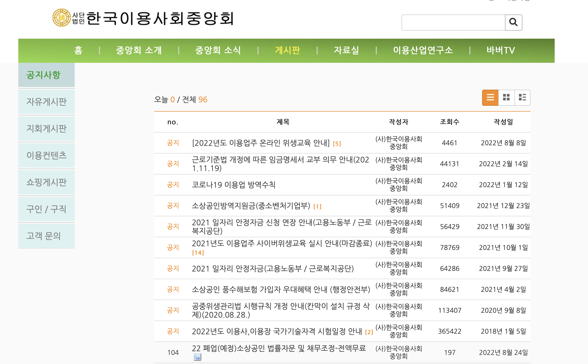The width and height of the screenshot is (588, 364).
Task: Select 구인 / 구직 in the sidebar
Action: click(46, 209)
